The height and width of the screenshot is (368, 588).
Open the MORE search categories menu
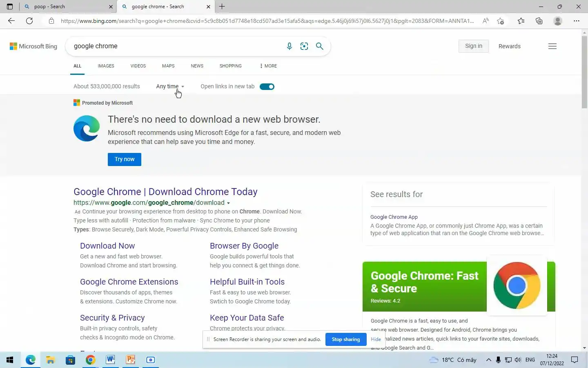268,66
